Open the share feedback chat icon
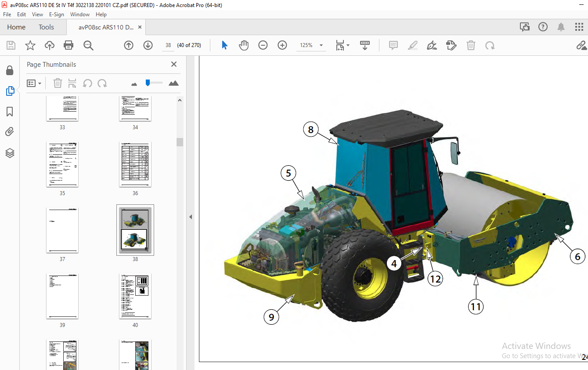This screenshot has width=588, height=370. point(525,27)
